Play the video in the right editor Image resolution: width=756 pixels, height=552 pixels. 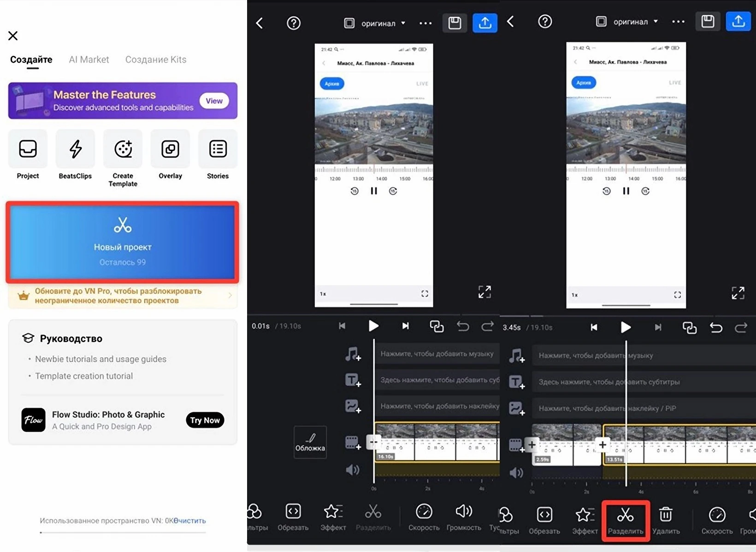(626, 327)
